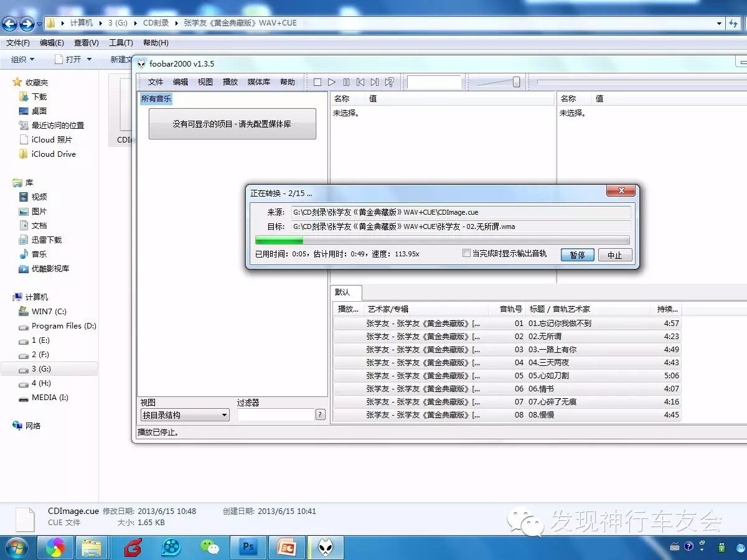Open Explorer 组织 dropdown menu

(23, 59)
